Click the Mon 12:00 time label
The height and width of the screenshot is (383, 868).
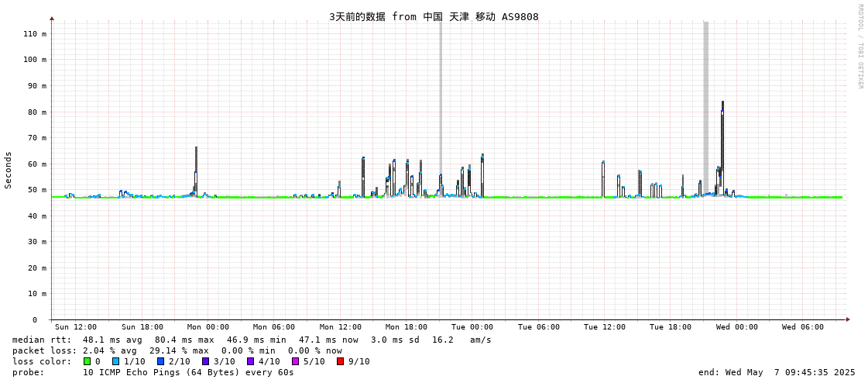point(341,328)
